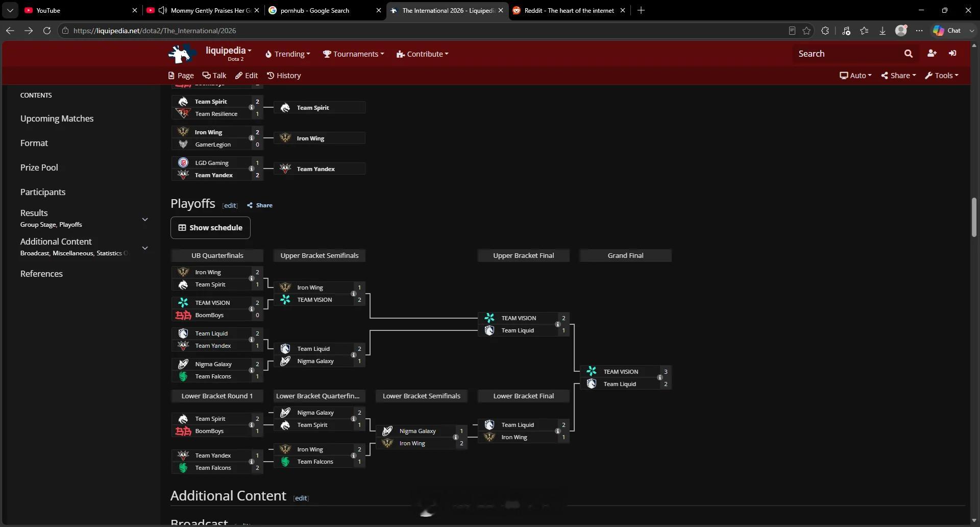Go to References in contents

[41, 274]
